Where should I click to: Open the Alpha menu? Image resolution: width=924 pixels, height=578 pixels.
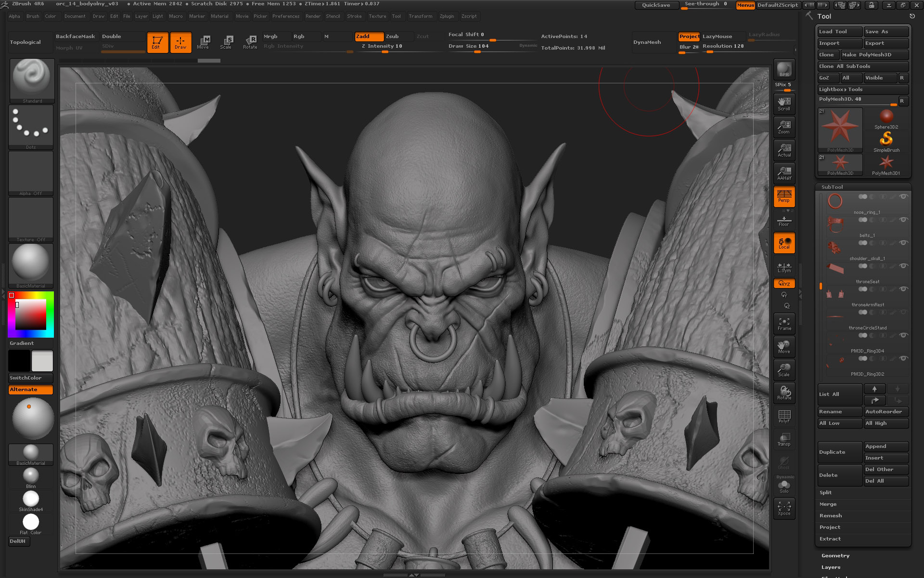(14, 16)
